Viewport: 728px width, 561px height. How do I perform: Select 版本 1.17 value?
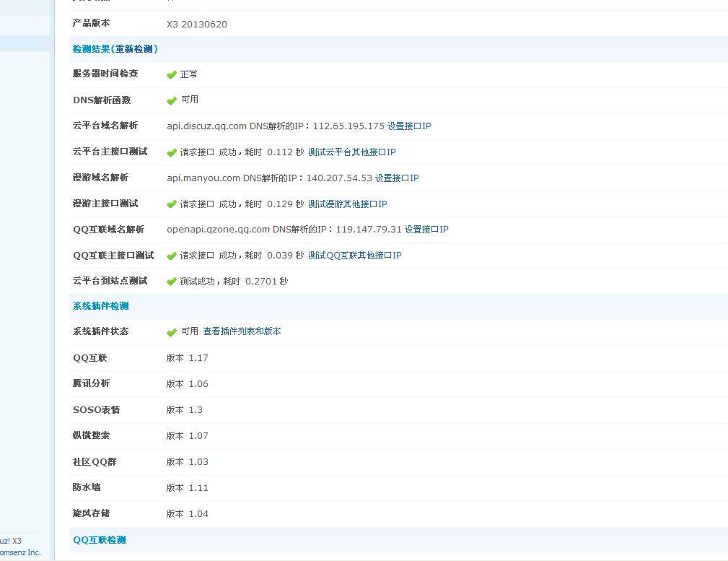click(187, 358)
